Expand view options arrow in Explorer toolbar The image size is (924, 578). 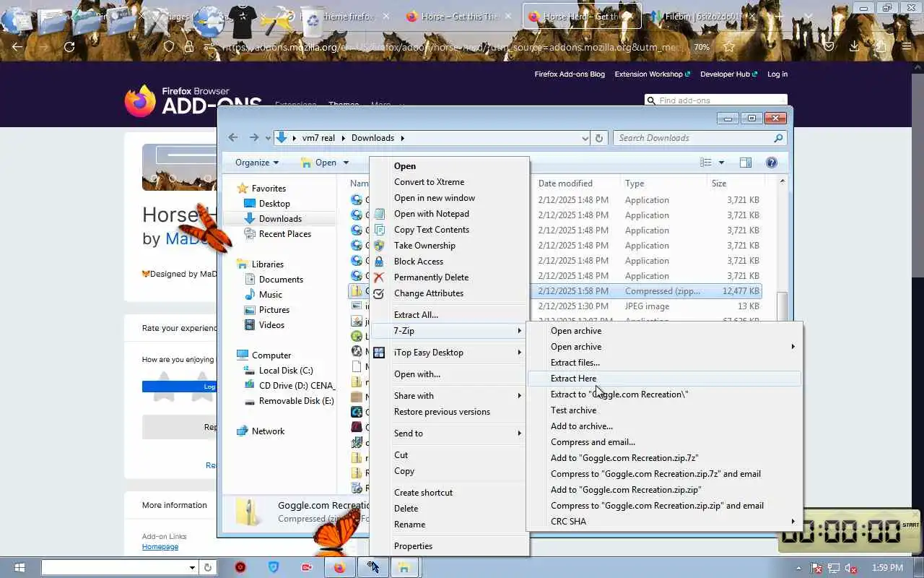tap(721, 163)
